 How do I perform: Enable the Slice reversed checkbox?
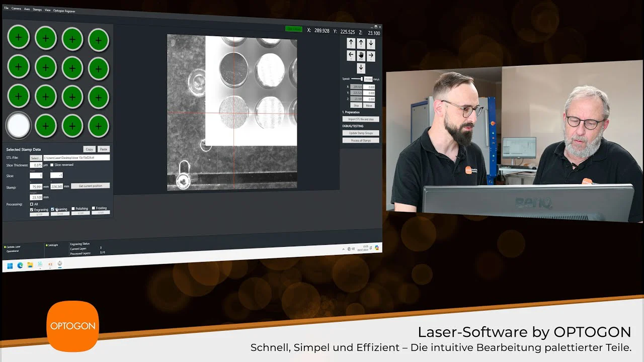coord(52,165)
